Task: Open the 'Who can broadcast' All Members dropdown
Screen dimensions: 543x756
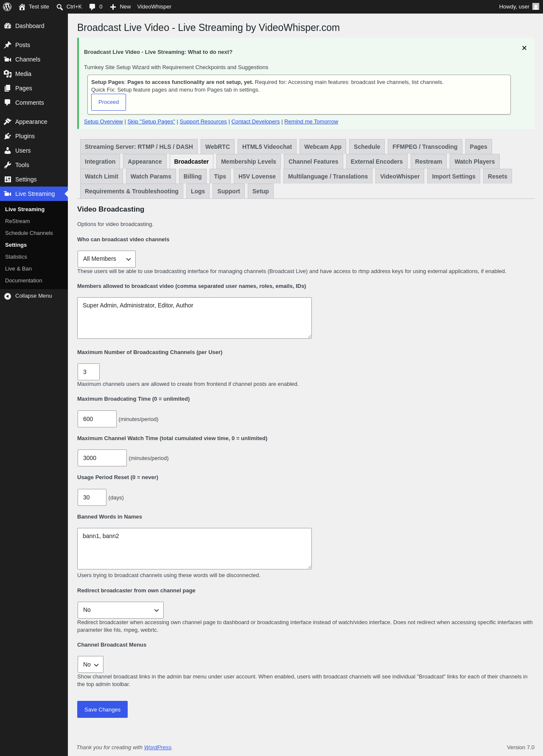Action: click(x=106, y=259)
